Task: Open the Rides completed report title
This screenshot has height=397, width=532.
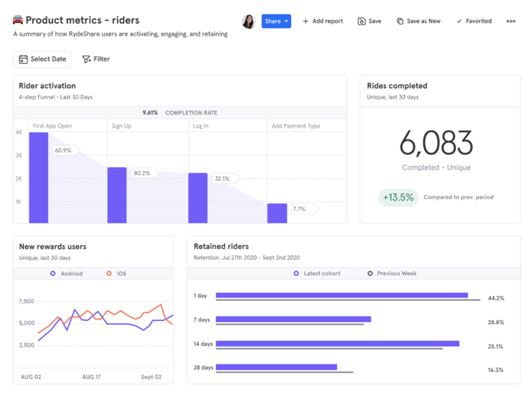Action: pyautogui.click(x=397, y=86)
